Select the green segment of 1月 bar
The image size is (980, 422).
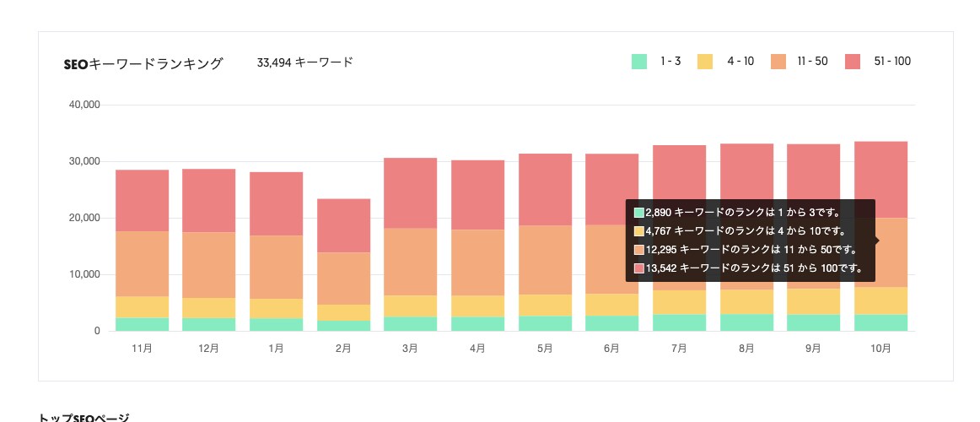(x=277, y=325)
